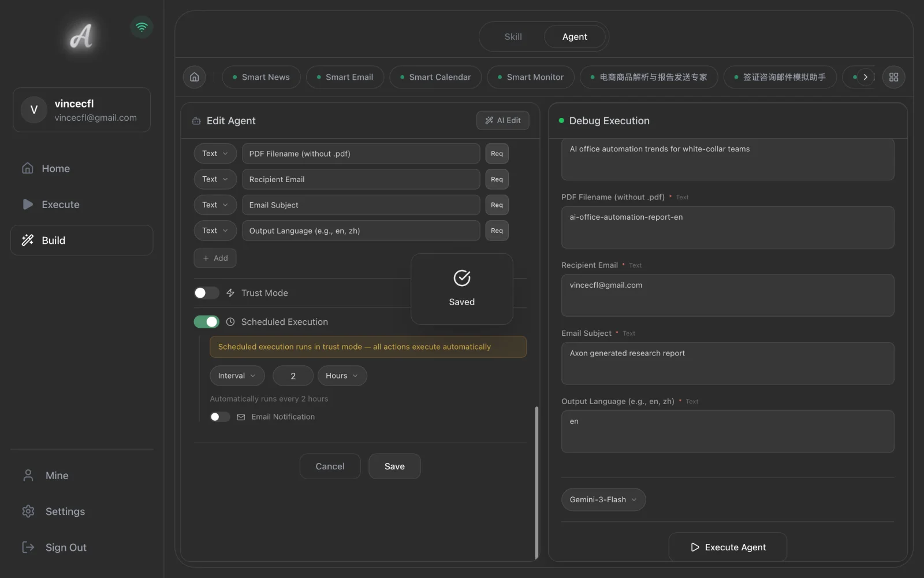Switch to the Agent tab
The width and height of the screenshot is (924, 578).
coord(575,36)
